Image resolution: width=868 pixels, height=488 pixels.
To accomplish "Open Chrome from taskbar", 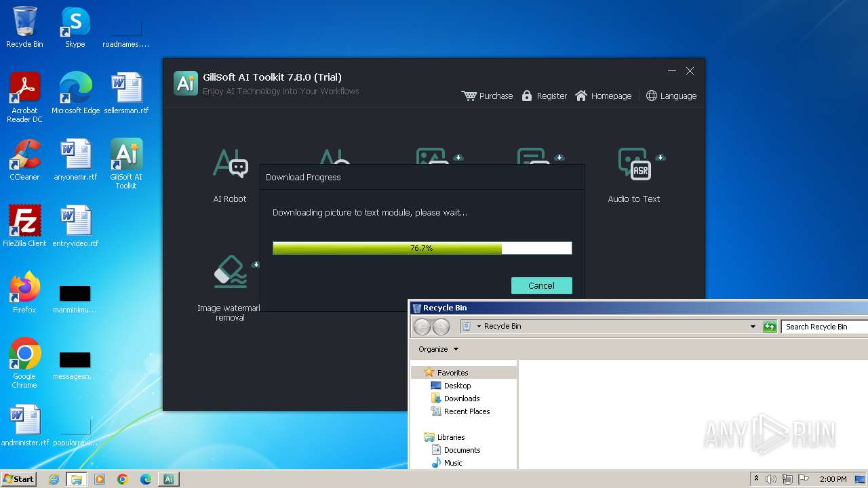I will pos(123,479).
